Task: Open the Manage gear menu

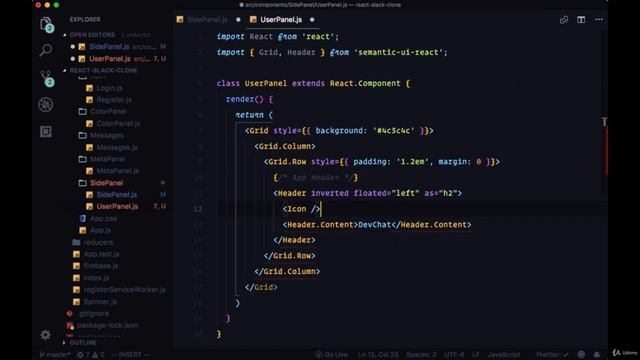Action: pyautogui.click(x=46, y=335)
